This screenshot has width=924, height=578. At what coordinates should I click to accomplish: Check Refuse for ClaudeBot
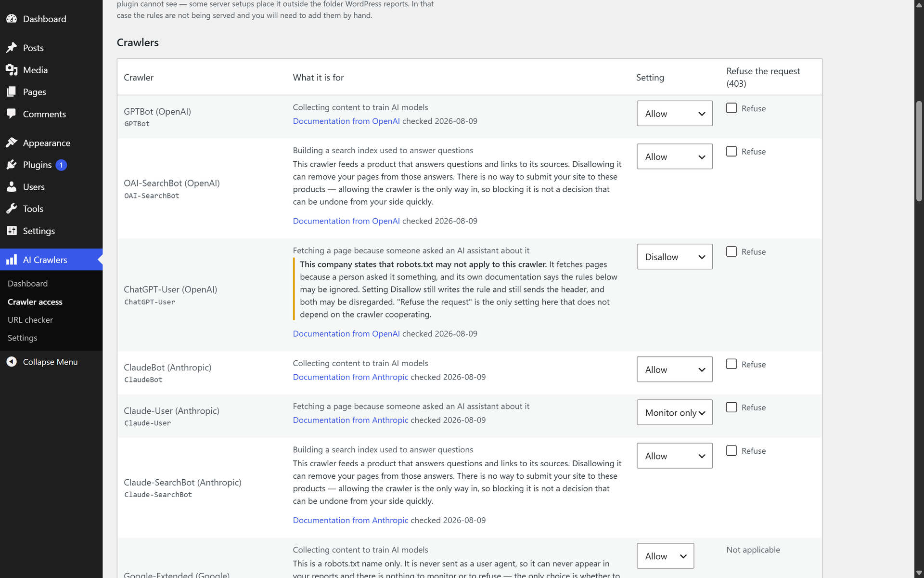tap(731, 364)
